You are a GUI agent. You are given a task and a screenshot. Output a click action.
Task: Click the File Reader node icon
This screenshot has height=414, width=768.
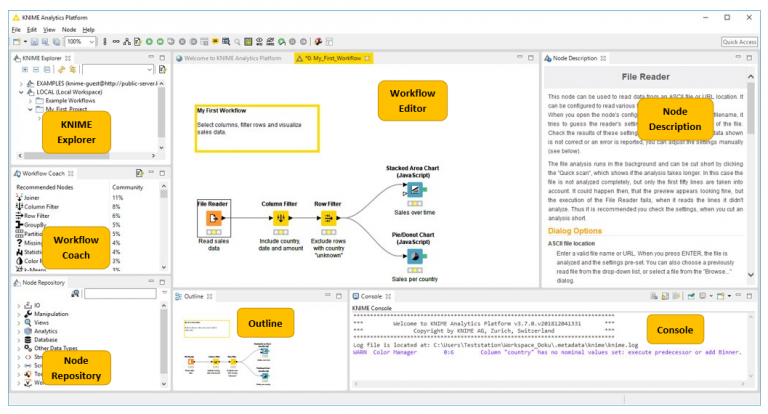213,219
